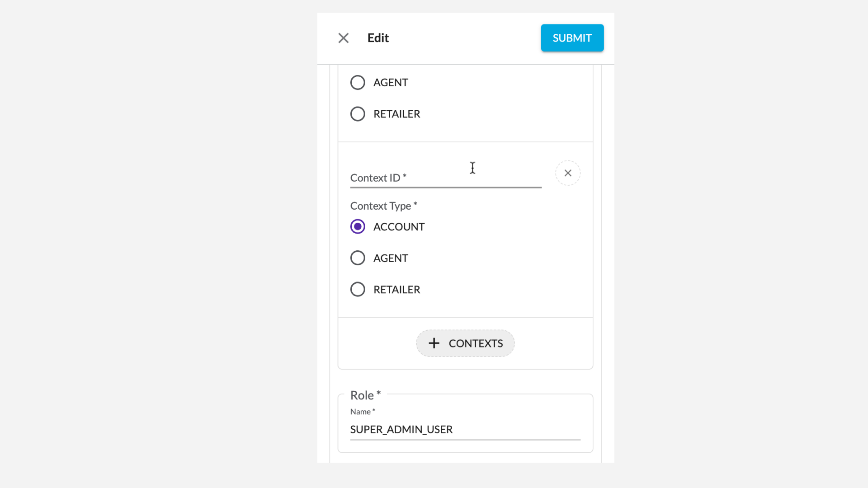Click the CONTEXTS button to add context

click(x=465, y=343)
